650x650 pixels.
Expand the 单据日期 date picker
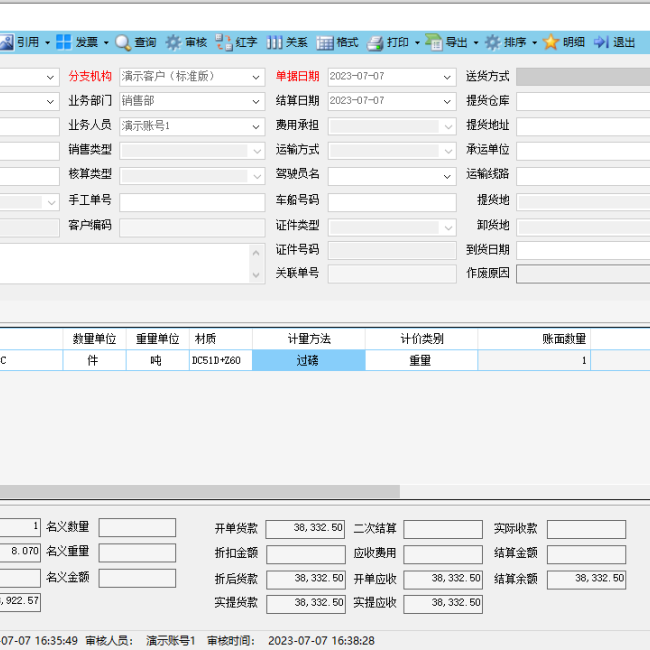(447, 77)
